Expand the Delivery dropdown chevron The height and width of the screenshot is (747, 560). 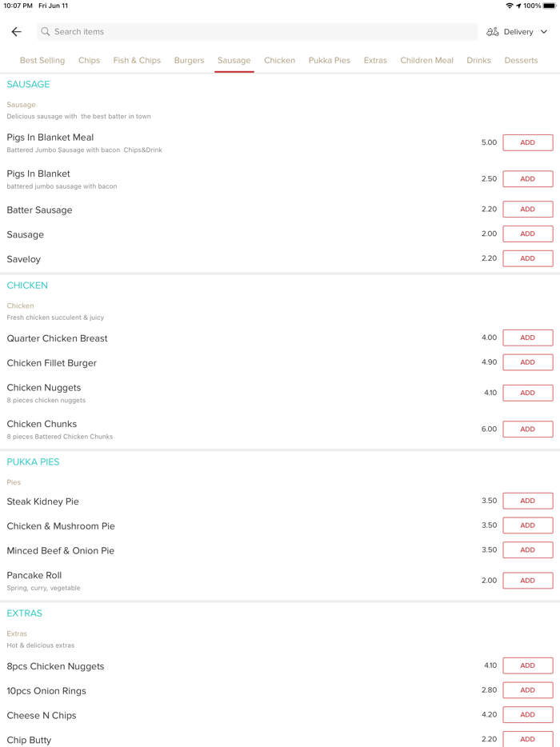click(x=544, y=32)
